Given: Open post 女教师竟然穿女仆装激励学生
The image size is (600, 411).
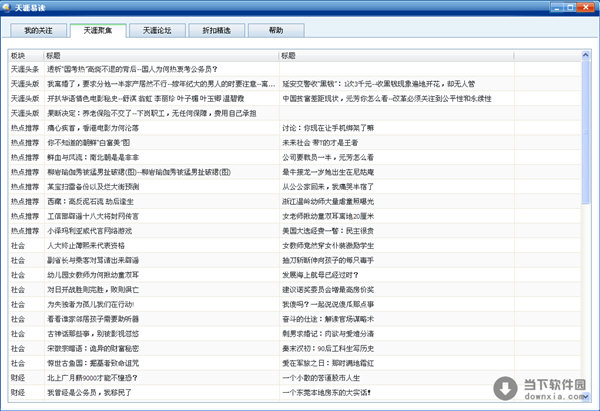Looking at the screenshot, I should point(328,246).
